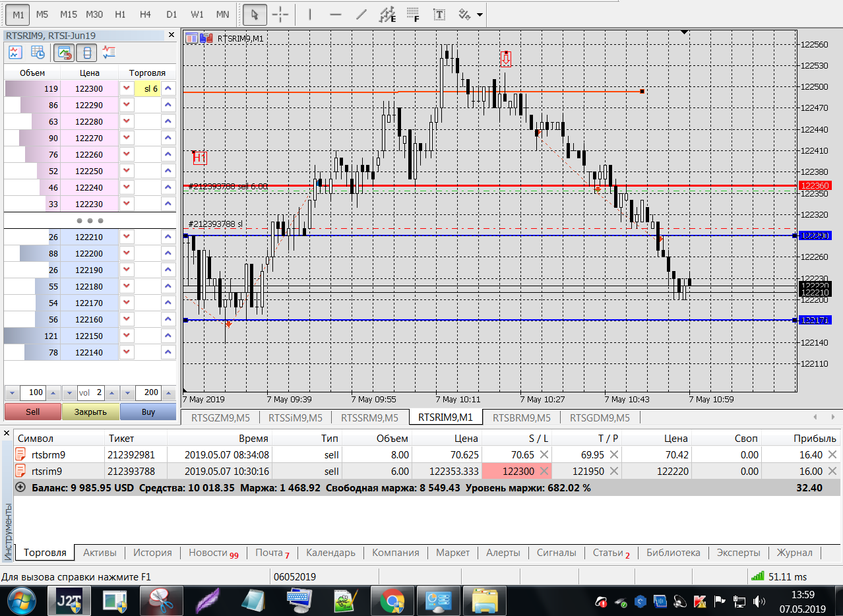Select the equidistant channel tool
Viewport: 843px width, 616px height.
coord(388,14)
